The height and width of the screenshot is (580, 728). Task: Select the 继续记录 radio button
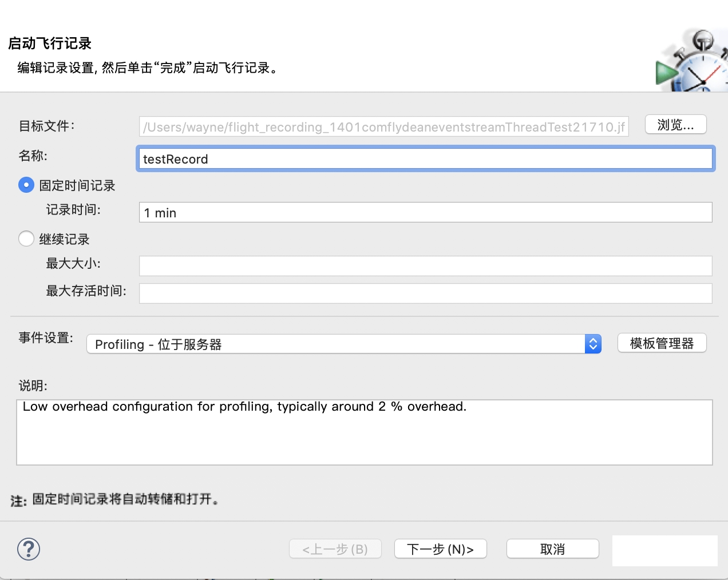[26, 239]
